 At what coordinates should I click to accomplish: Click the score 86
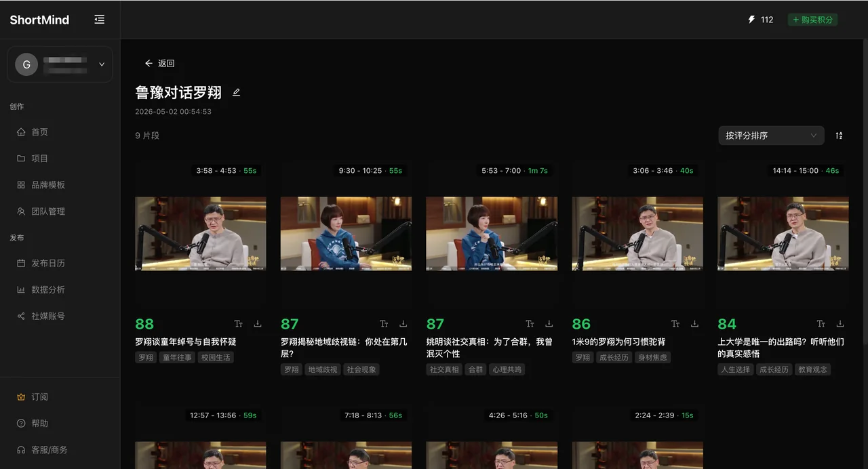coord(581,324)
